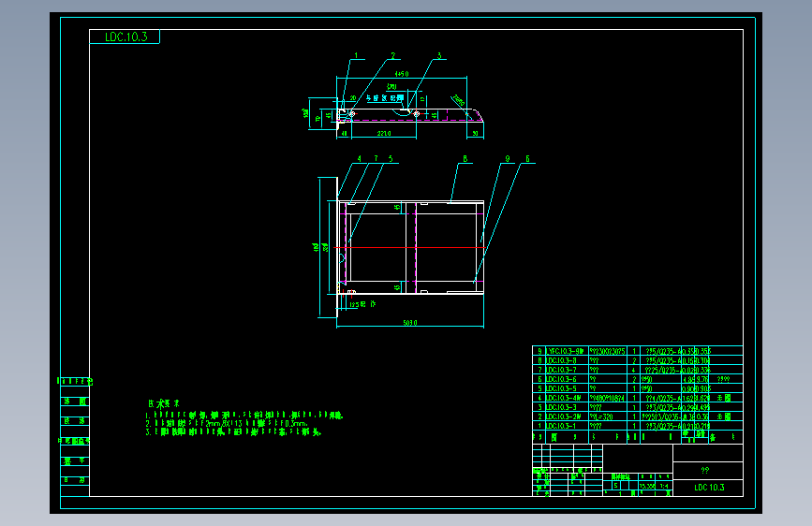812x526 pixels.
Task: Click balloon number '9' above the lower view
Action: point(508,159)
